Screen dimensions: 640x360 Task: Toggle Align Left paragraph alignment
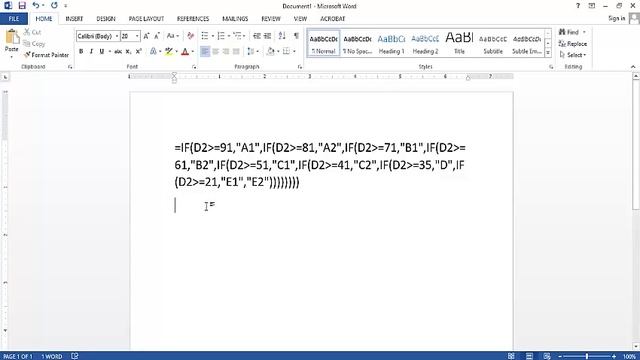pos(205,51)
